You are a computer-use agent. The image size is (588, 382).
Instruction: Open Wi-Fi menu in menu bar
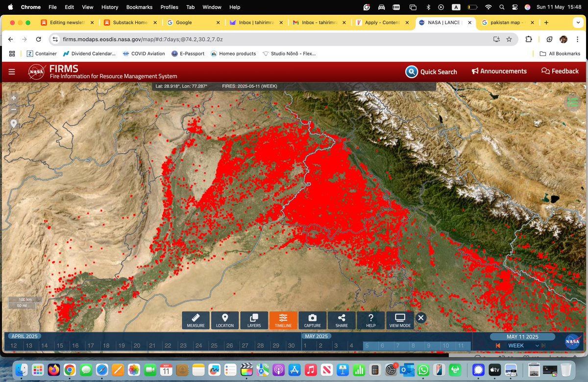[x=488, y=7]
